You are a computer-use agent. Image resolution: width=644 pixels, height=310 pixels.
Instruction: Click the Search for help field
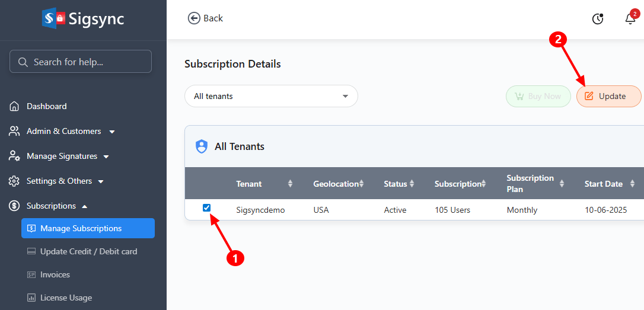[x=81, y=62]
